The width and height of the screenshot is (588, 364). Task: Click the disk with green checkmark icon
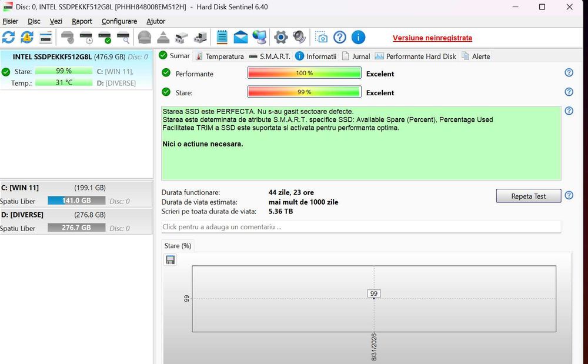pos(105,38)
